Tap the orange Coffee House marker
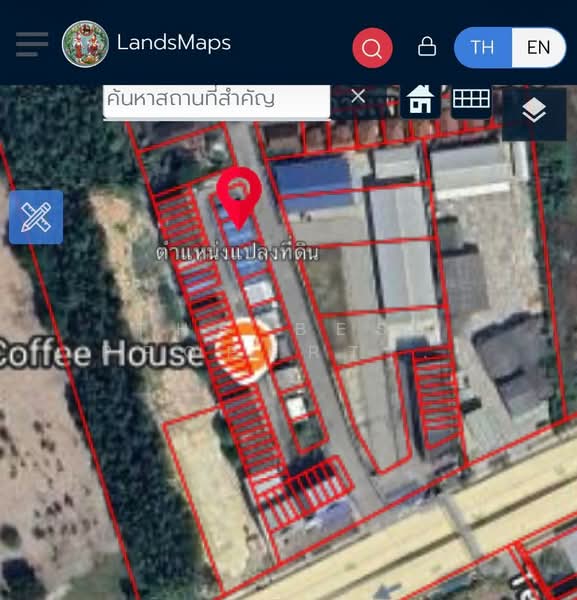Image resolution: width=577 pixels, height=600 pixels. click(244, 351)
